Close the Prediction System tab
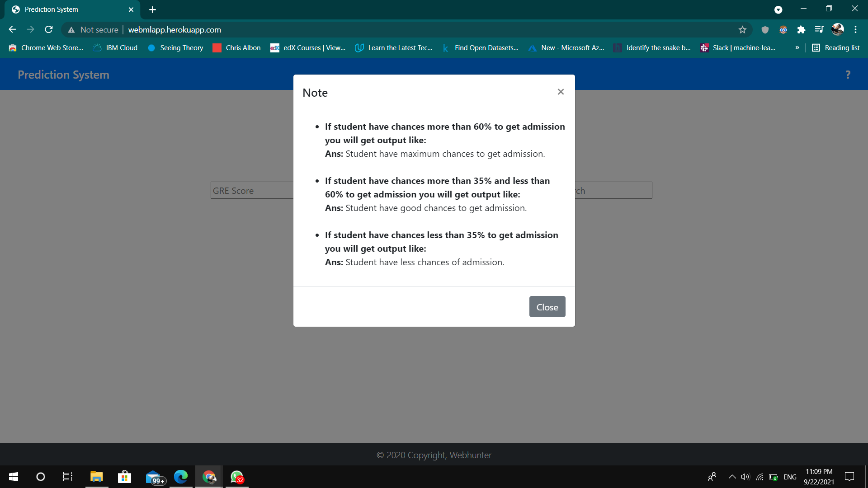The width and height of the screenshot is (868, 488). (131, 9)
